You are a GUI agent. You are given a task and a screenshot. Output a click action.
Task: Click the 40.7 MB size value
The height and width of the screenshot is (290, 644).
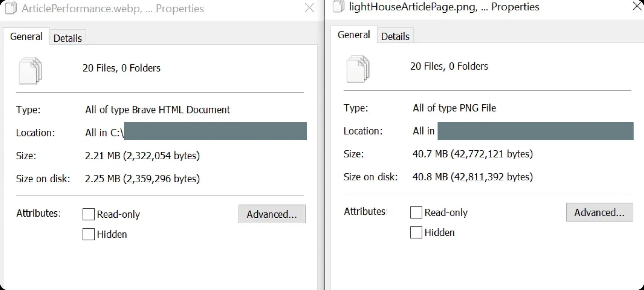click(x=473, y=154)
